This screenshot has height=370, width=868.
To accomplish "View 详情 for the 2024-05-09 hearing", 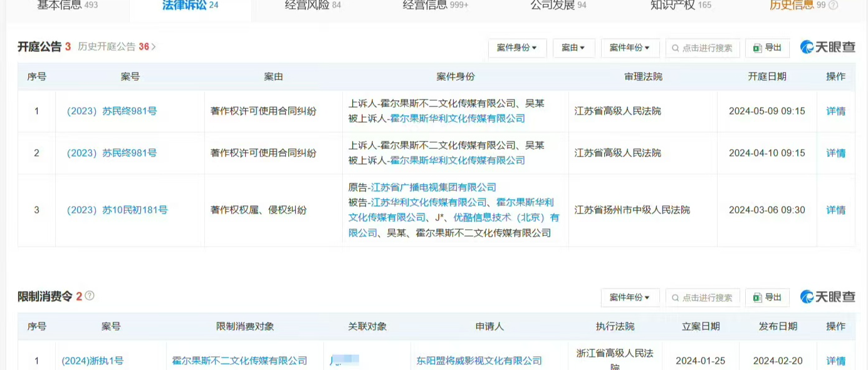I will tap(836, 111).
